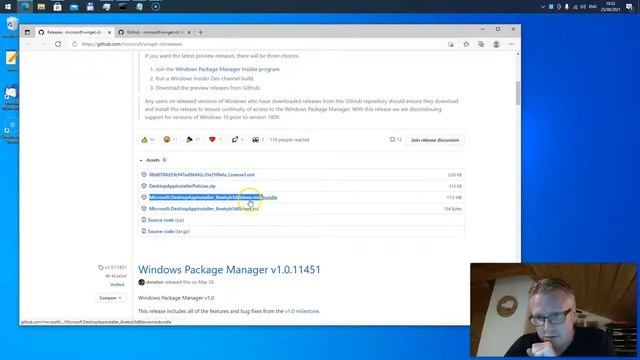Image resolution: width=640 pixels, height=360 pixels.
Task: Click the eyes reaction
Action: [258, 140]
